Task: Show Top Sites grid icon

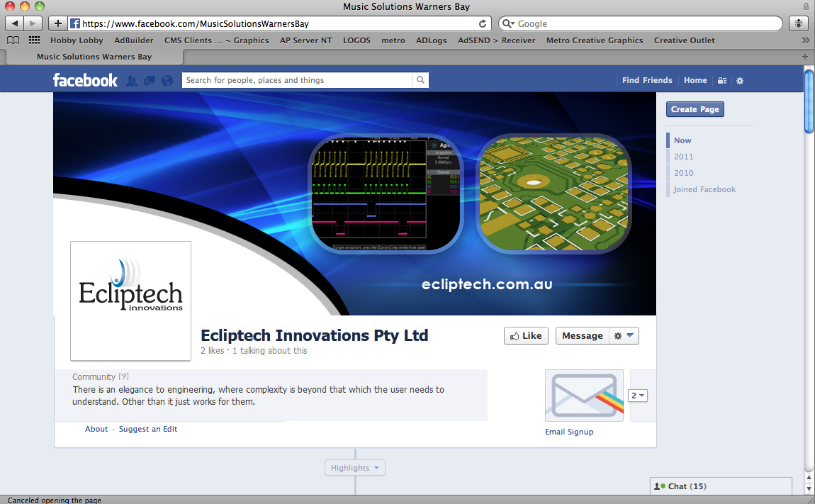Action: coord(34,40)
